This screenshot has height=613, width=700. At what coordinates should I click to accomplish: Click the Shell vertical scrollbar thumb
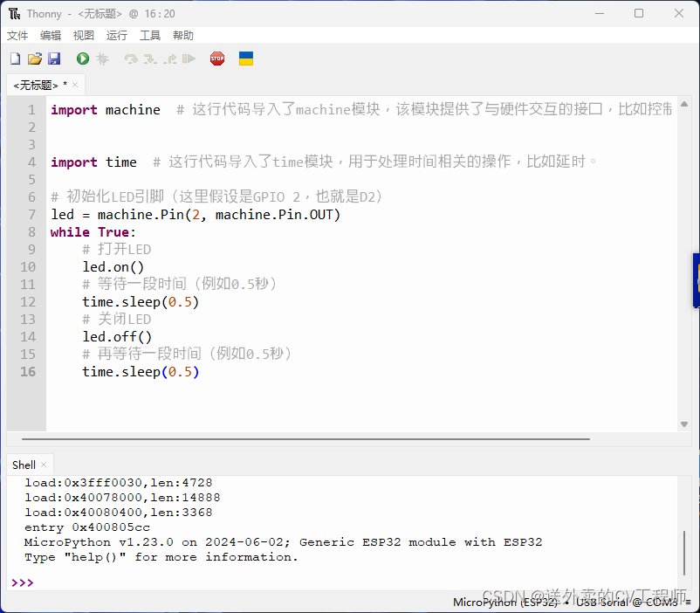pos(684,553)
